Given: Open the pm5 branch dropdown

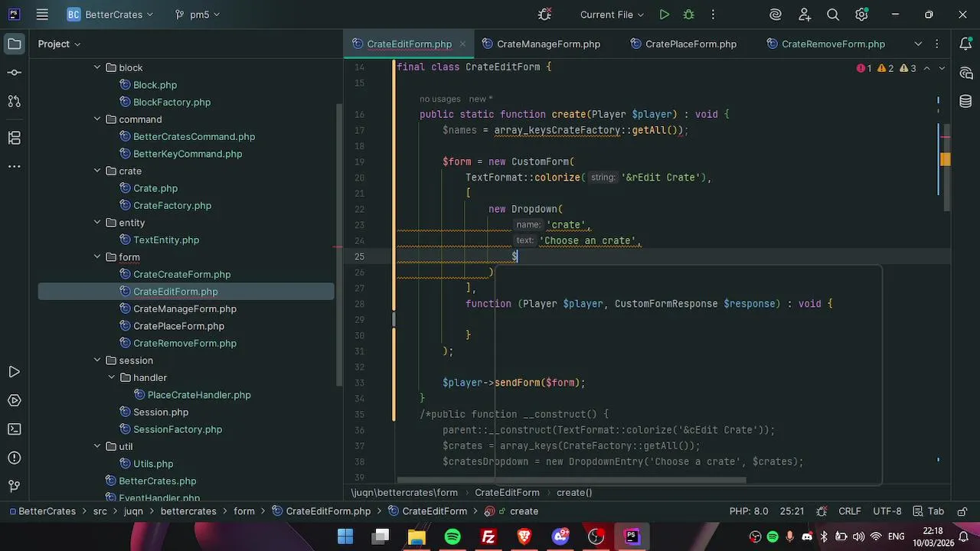Looking at the screenshot, I should [x=198, y=15].
